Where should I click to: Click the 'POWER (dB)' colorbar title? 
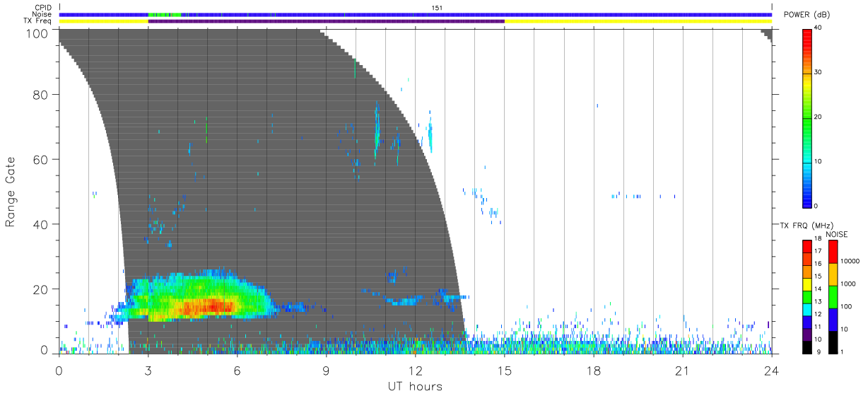point(807,15)
